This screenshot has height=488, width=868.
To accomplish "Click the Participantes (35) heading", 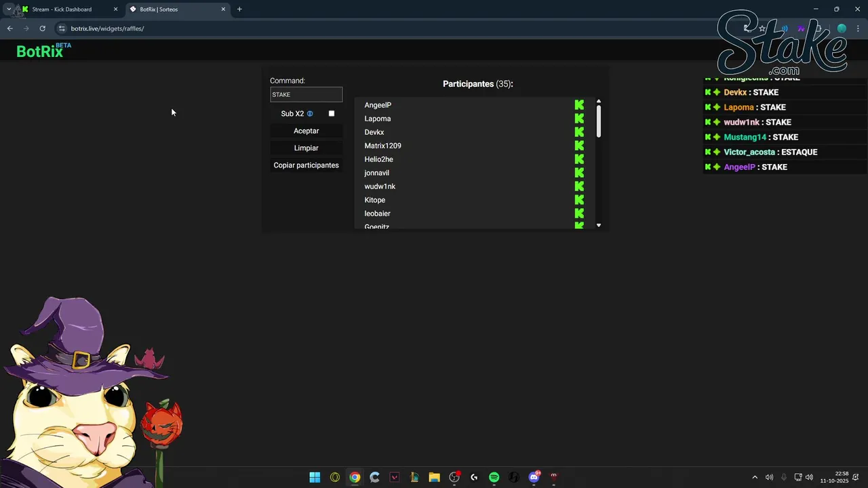I will point(477,84).
